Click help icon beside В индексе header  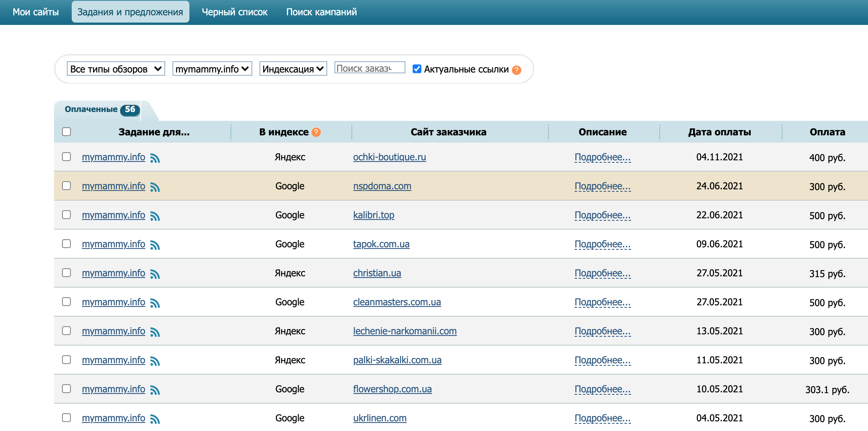pos(316,132)
